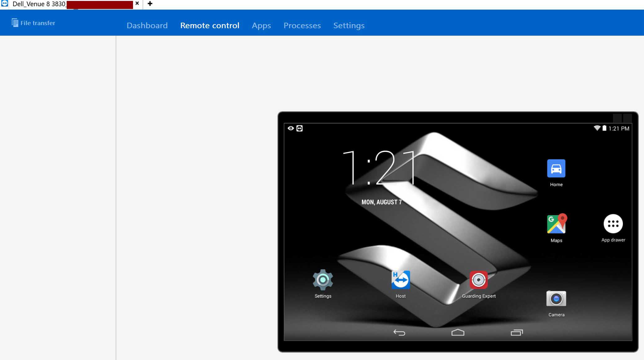644x360 pixels.
Task: Open the Processes tab
Action: coord(302,25)
